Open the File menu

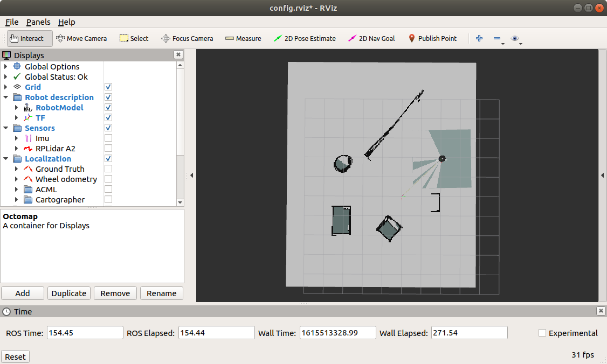(x=12, y=22)
